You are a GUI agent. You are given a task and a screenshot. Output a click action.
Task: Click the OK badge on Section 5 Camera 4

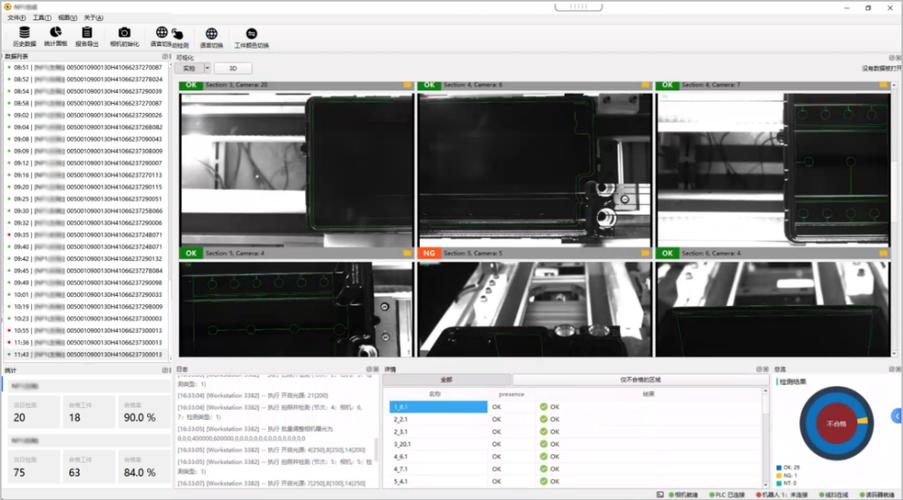190,254
